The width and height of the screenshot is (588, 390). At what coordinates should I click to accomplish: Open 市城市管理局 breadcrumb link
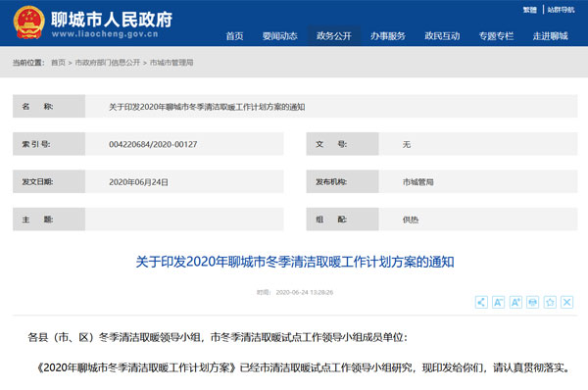point(171,63)
